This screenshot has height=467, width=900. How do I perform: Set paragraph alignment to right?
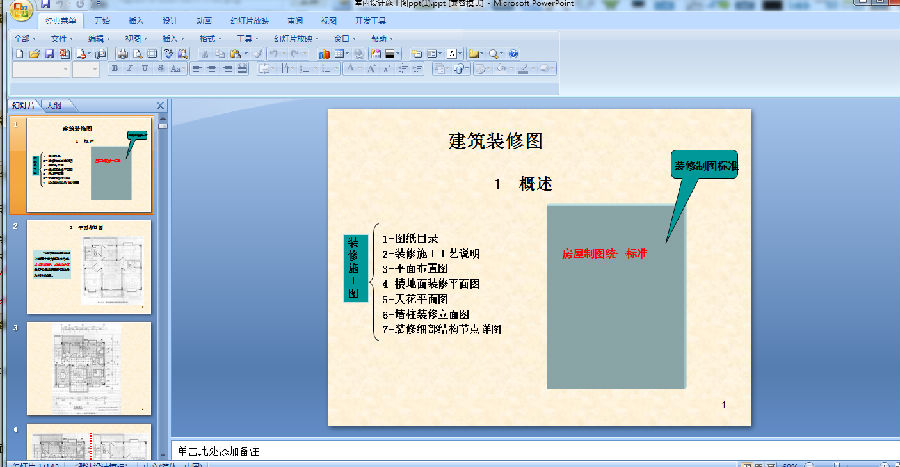tap(227, 69)
